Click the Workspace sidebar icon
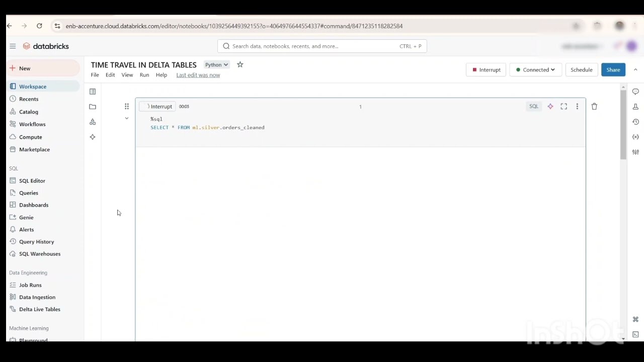The height and width of the screenshot is (362, 644). coord(13,86)
